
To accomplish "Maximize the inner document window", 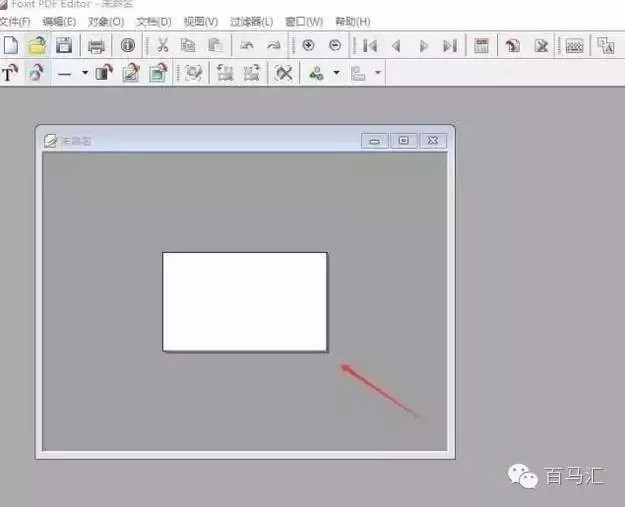I will pos(404,141).
